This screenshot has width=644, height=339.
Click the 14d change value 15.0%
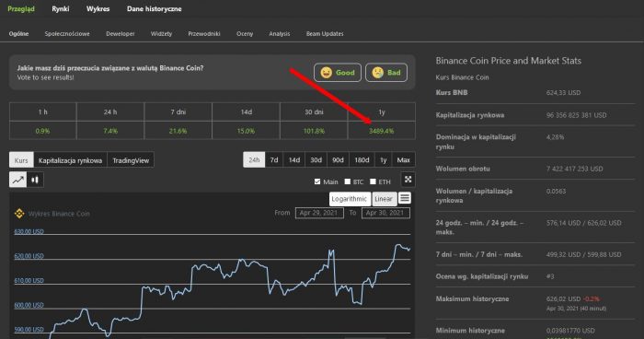(246, 131)
